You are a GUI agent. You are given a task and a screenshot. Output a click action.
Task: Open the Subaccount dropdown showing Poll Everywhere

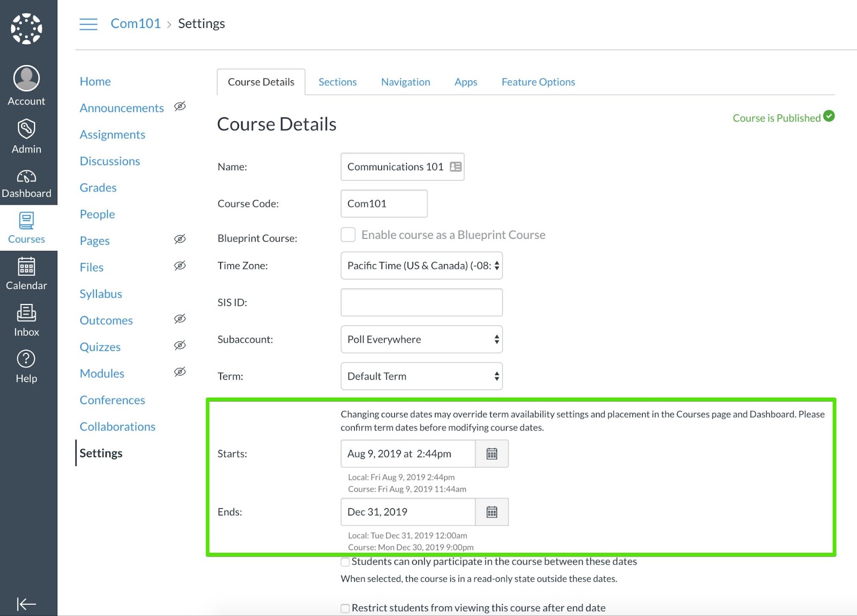pyautogui.click(x=421, y=339)
